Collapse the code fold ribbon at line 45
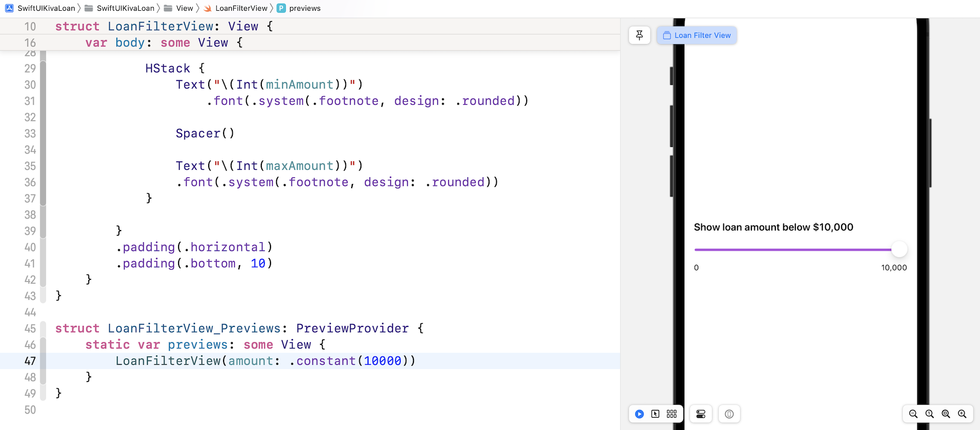Image resolution: width=980 pixels, height=430 pixels. tap(43, 328)
